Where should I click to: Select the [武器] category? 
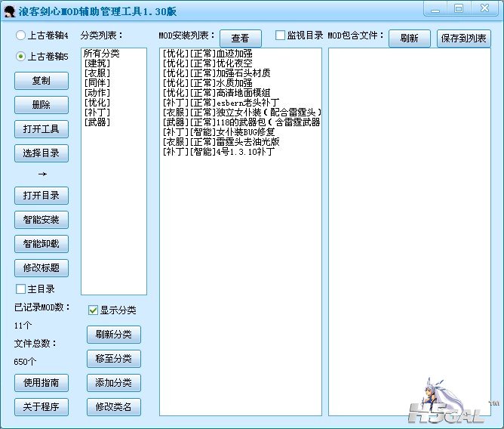pyautogui.click(x=97, y=122)
